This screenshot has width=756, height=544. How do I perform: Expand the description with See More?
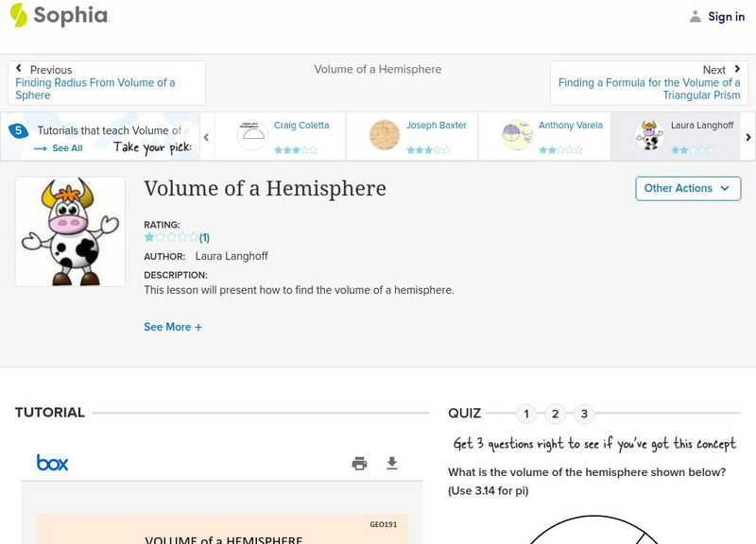tap(172, 327)
